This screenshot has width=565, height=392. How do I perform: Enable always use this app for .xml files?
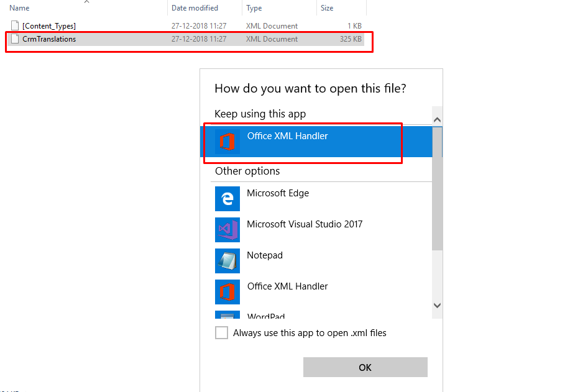click(221, 332)
